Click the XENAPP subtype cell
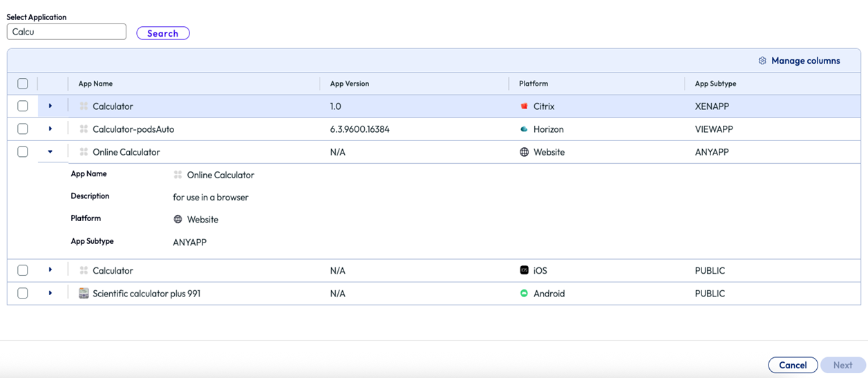 coord(712,106)
